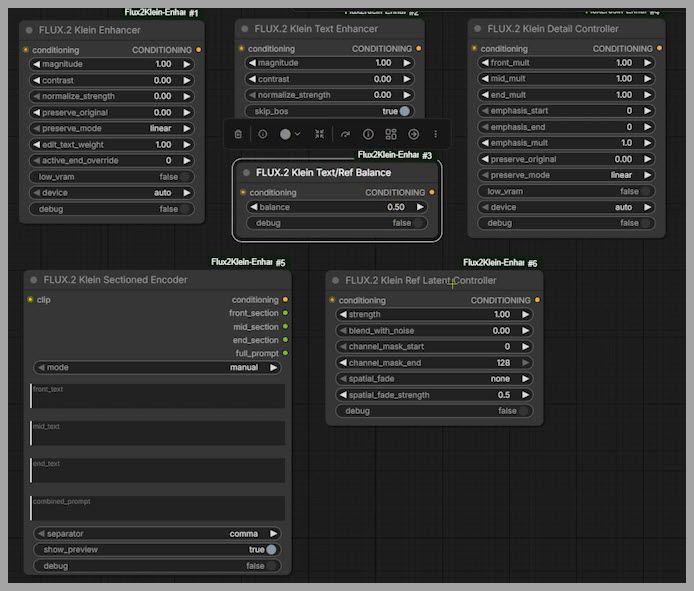Open the preserve_mode dropdown in Klein Enhancer
Image resolution: width=694 pixels, height=591 pixels.
point(111,129)
